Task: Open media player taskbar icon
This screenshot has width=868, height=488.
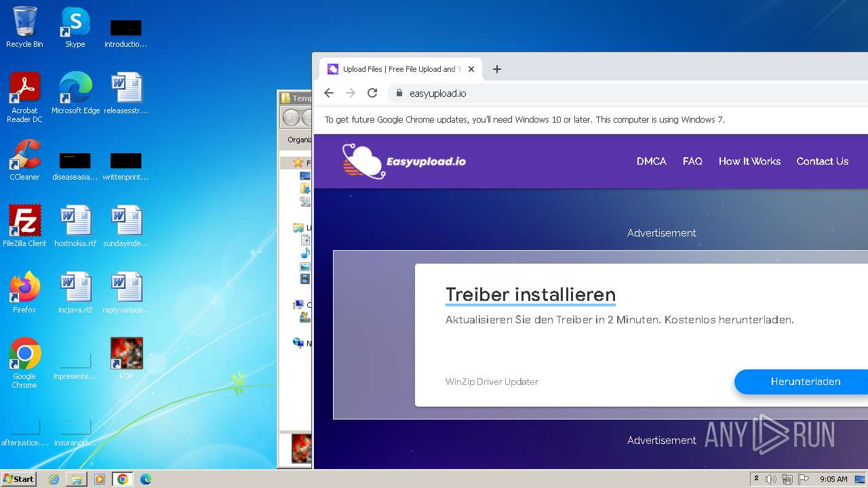Action: (x=100, y=479)
